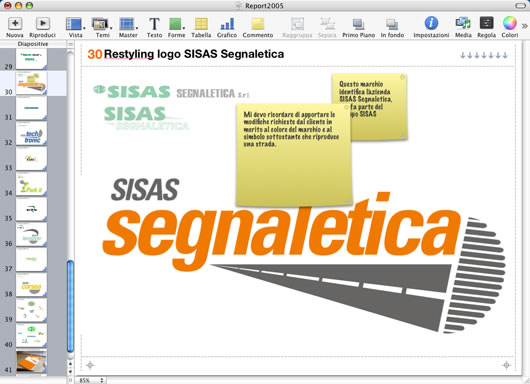Click the Separa ungroup icon
This screenshot has height=384, width=530.
click(327, 24)
